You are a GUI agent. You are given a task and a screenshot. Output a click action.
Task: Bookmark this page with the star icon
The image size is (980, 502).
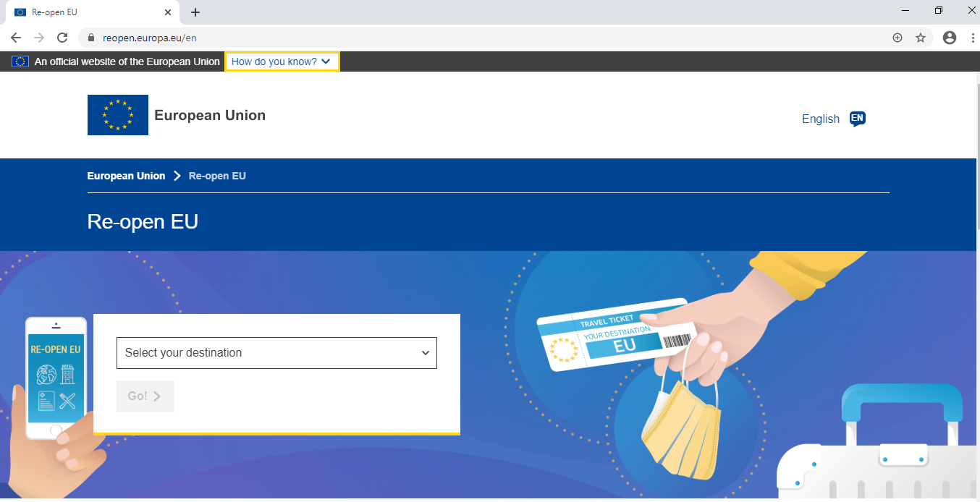(921, 38)
